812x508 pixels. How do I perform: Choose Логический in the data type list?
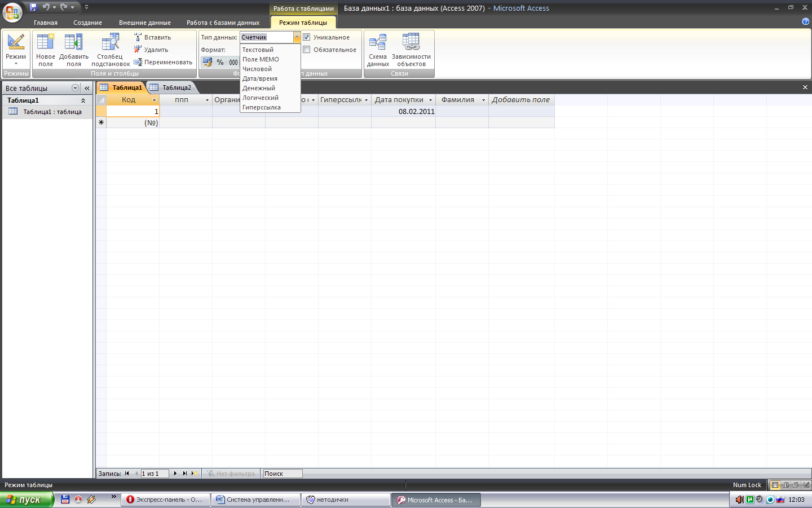click(x=270, y=98)
